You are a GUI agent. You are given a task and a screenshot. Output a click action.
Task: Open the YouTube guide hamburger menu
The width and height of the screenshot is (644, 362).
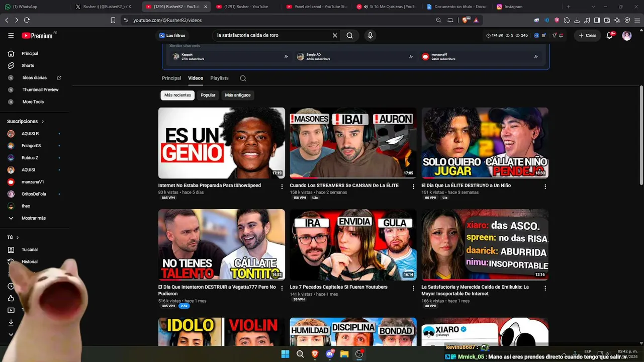[x=11, y=36]
